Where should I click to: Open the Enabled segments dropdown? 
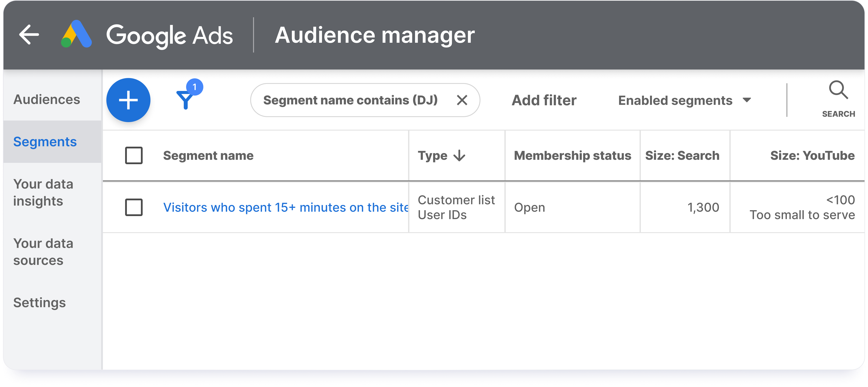coord(675,101)
